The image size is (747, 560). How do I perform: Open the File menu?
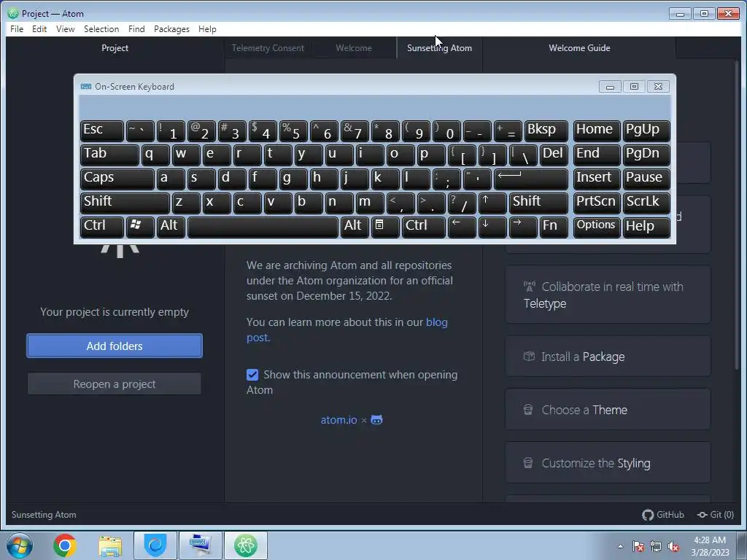click(x=17, y=29)
